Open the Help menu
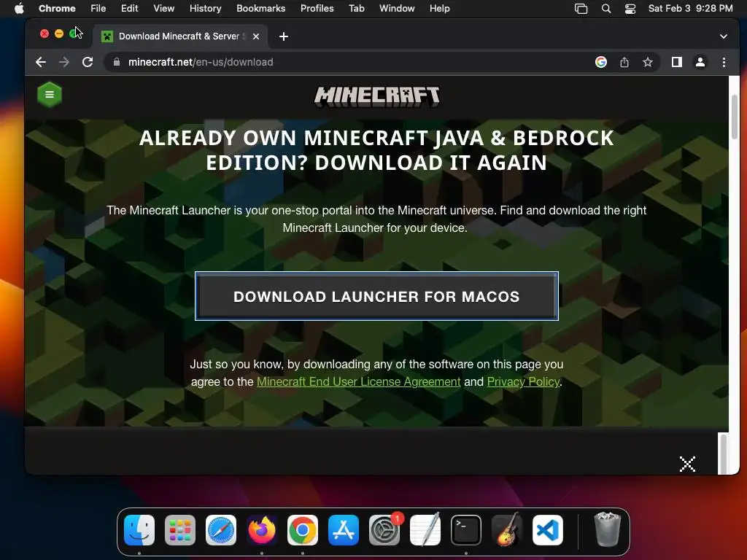747x560 pixels. pos(439,9)
